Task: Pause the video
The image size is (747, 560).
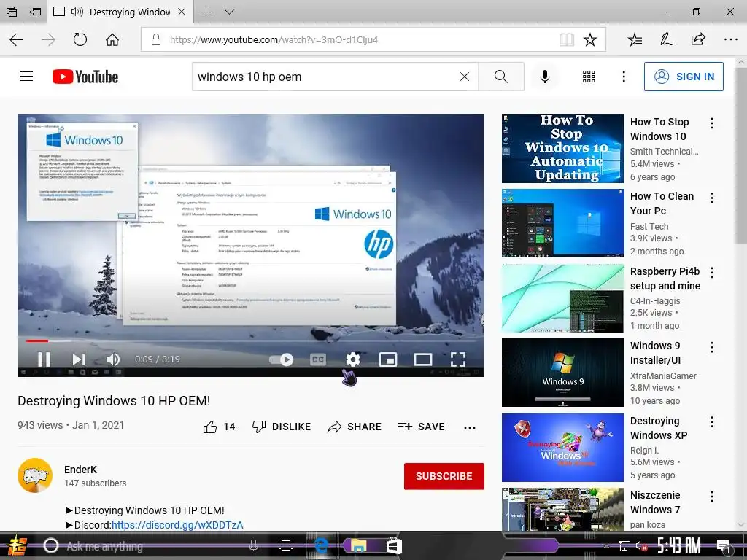Action: click(44, 359)
